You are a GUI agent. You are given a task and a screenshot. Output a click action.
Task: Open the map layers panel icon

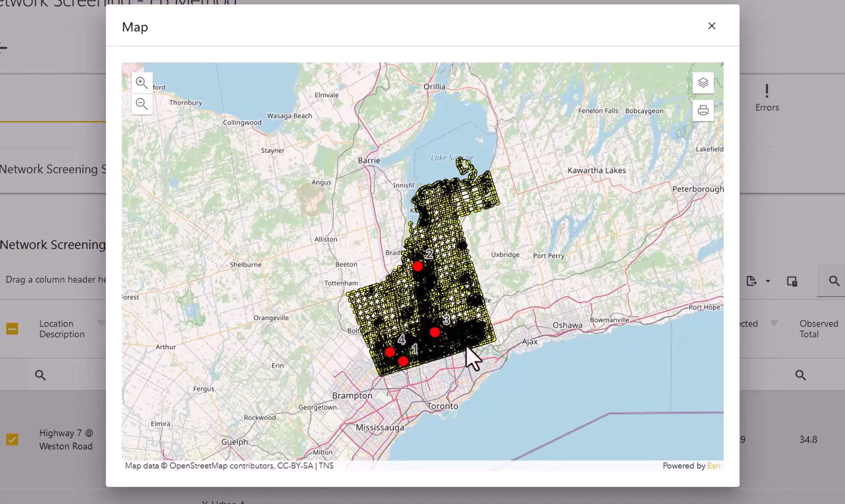point(703,83)
